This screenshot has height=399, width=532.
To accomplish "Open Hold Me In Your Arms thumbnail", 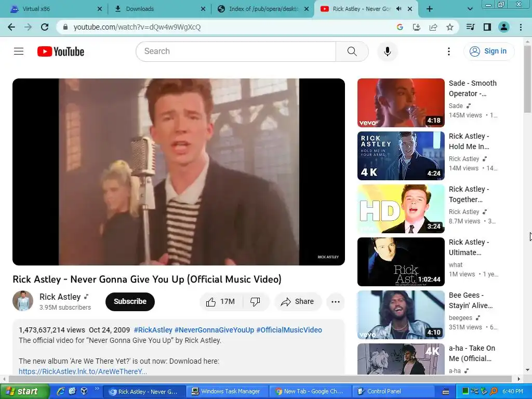I will [x=401, y=156].
